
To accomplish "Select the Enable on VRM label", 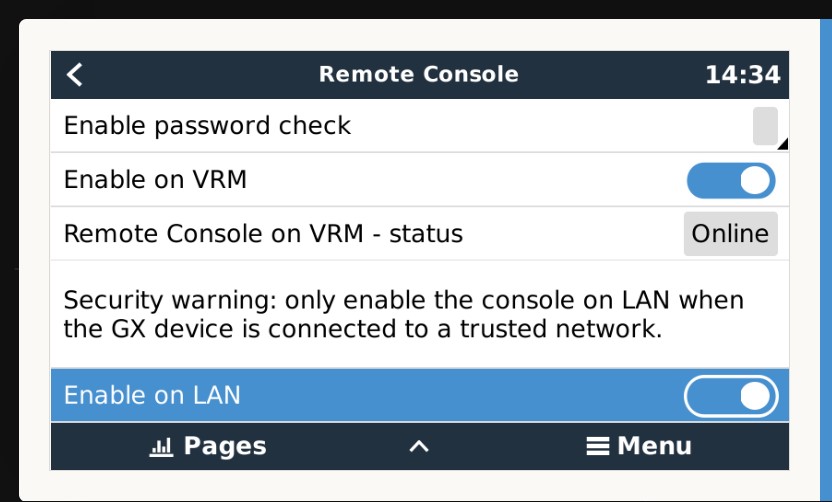I will point(155,180).
